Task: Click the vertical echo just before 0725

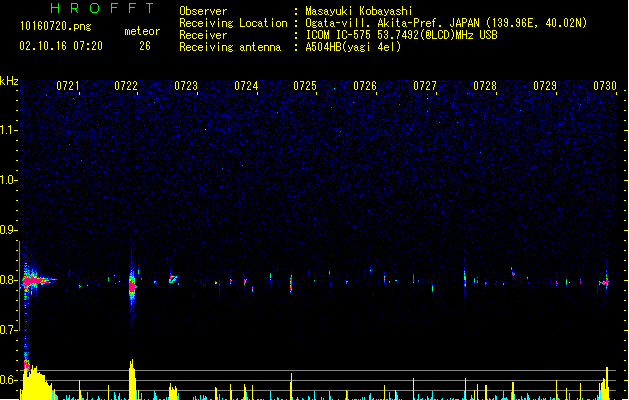Action: point(291,283)
